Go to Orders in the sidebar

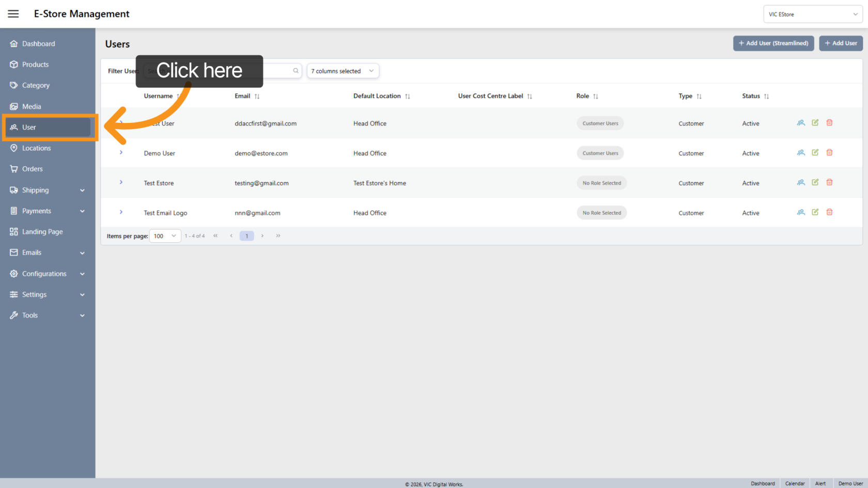coord(32,169)
